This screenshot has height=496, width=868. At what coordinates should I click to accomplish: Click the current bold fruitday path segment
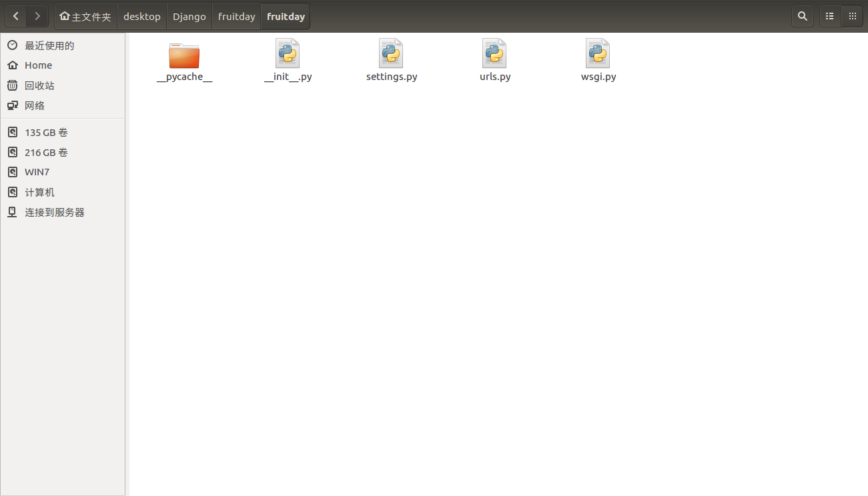pos(286,17)
